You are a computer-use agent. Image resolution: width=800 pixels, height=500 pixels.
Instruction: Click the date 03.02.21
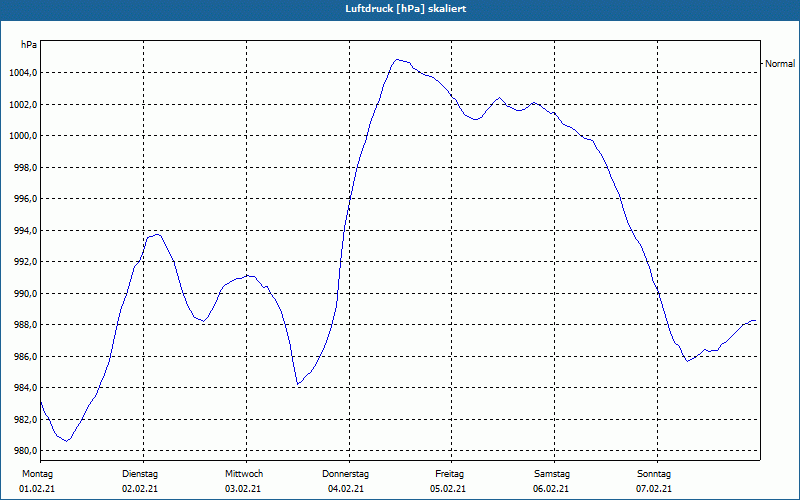(243, 489)
